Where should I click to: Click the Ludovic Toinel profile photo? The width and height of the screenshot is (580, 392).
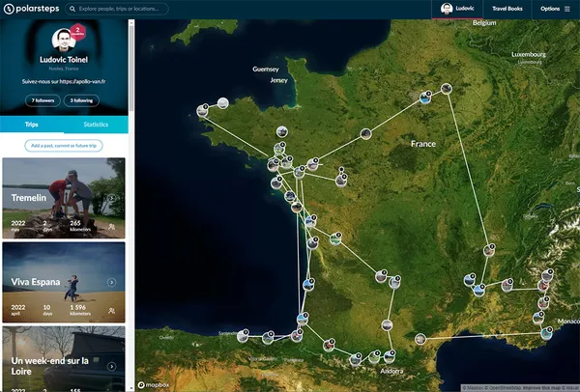[64, 40]
